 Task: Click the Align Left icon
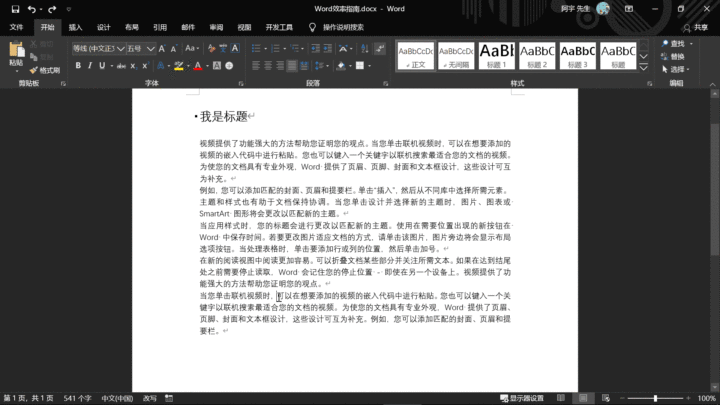[256, 66]
